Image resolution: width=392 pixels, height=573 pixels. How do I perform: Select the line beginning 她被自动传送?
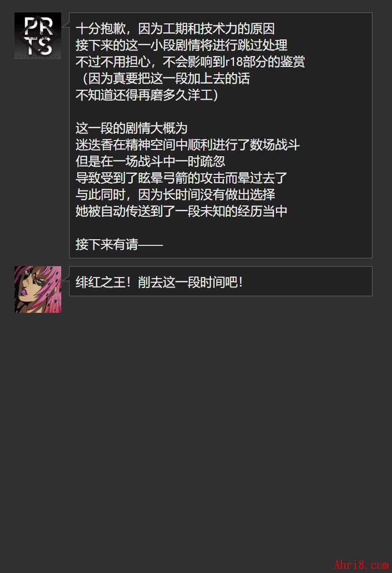click(181, 211)
